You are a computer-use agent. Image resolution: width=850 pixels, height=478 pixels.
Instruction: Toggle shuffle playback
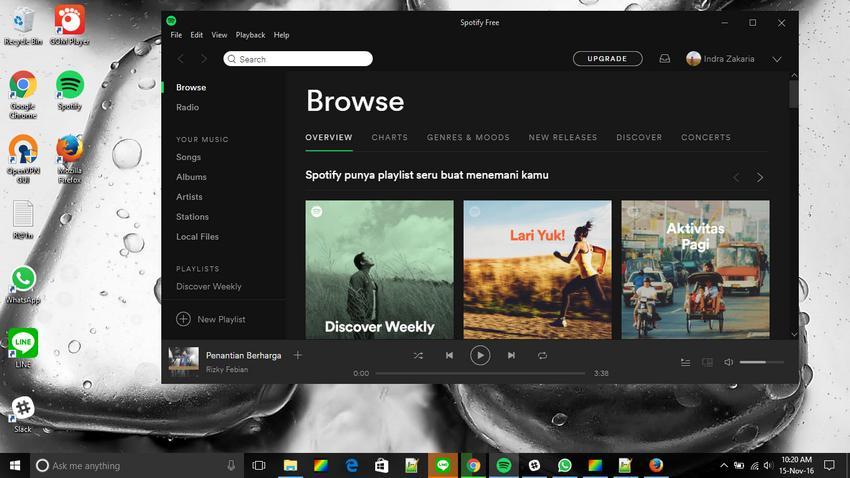point(418,356)
